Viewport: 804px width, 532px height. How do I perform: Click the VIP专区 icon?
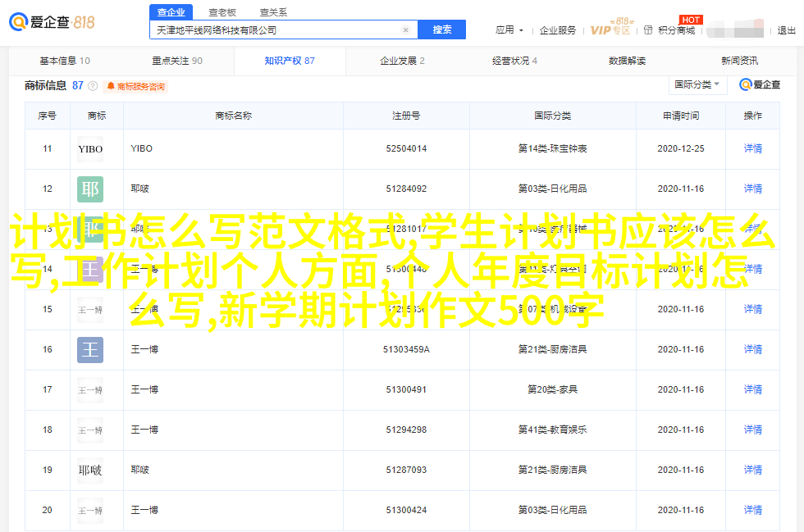pyautogui.click(x=610, y=30)
